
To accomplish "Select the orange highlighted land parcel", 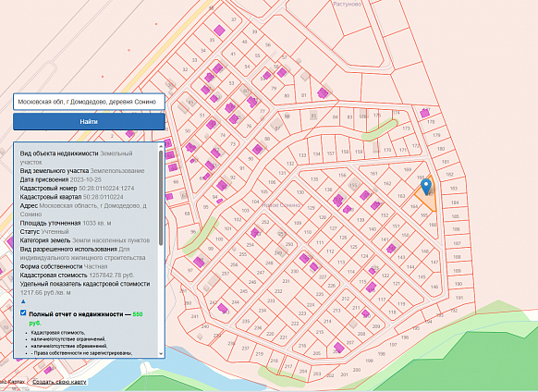I will pyautogui.click(x=427, y=196).
